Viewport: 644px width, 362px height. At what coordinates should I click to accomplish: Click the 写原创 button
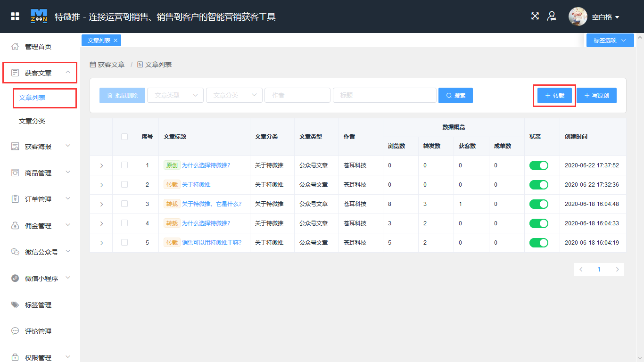[596, 96]
